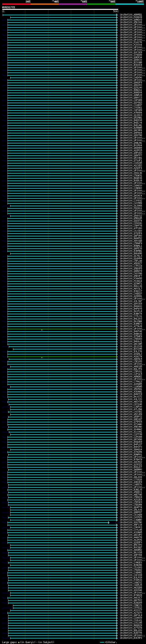The image size is (146, 644).
Task: Select the UniRef100_C6FGR8 label
Action: [x=131, y=100]
